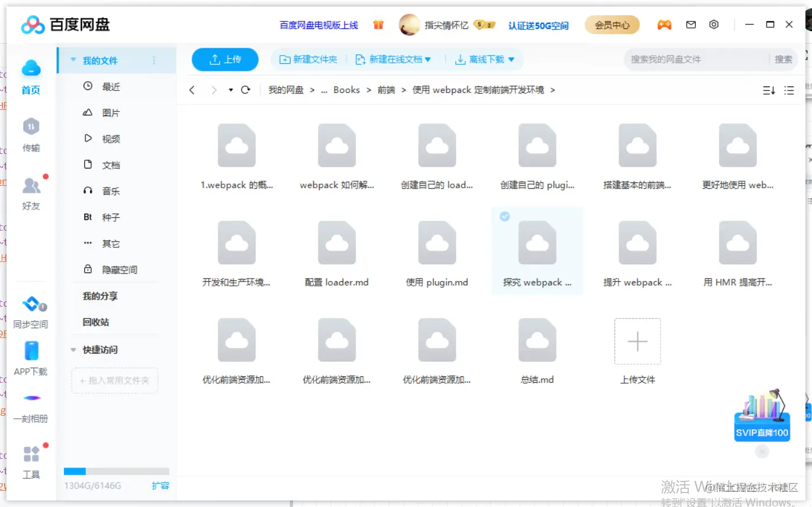The height and width of the screenshot is (507, 812).
Task: Focus the 搜索我的网盘文件 search field
Action: (x=697, y=59)
